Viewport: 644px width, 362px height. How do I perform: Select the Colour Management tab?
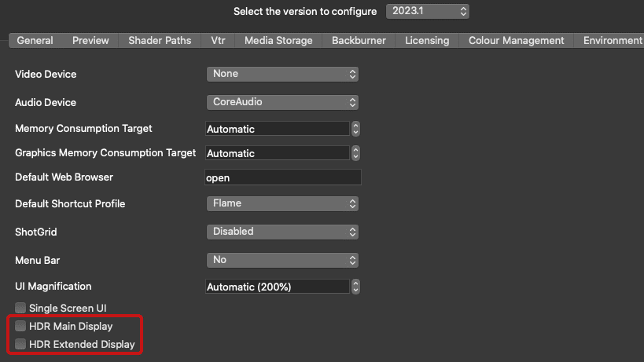(516, 41)
